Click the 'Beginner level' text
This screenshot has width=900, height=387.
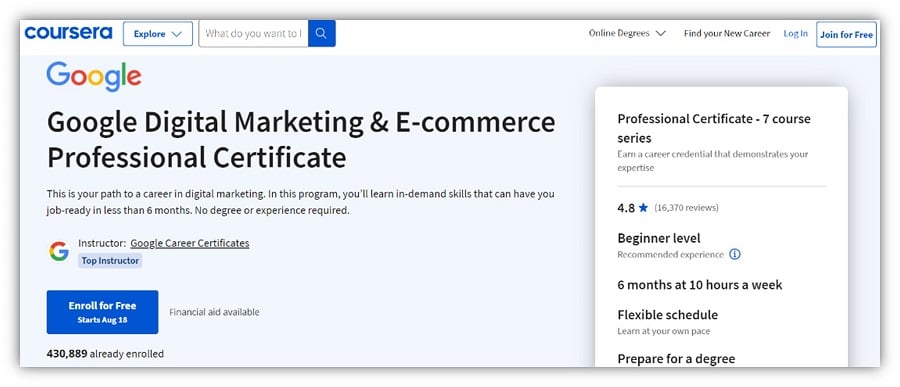659,238
